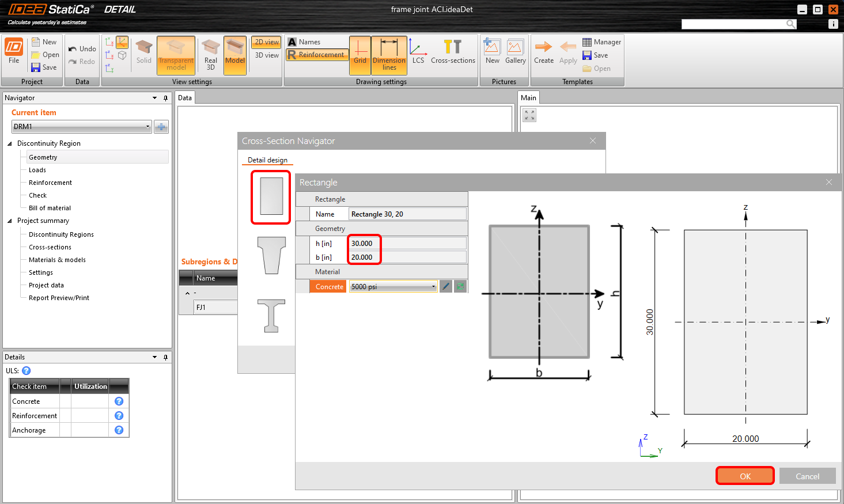Collapse the Discontinuity Region tree node
The image size is (844, 504).
pyautogui.click(x=10, y=143)
